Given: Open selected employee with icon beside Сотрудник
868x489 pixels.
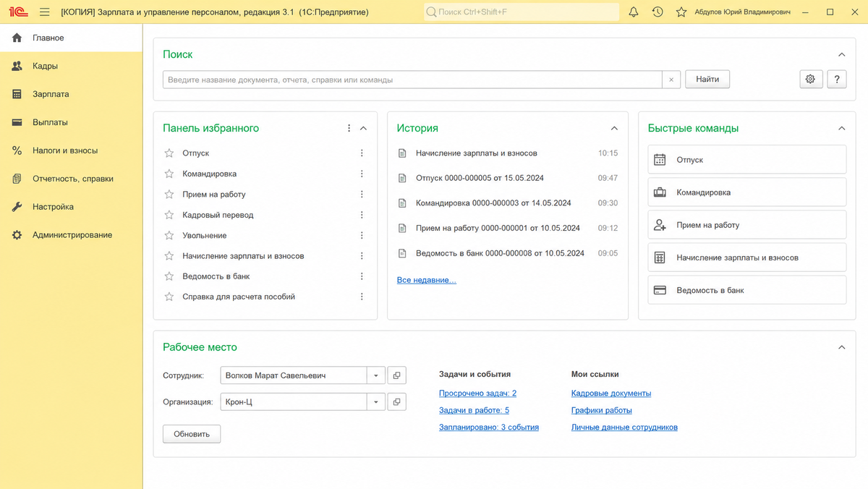Looking at the screenshot, I should coord(397,375).
